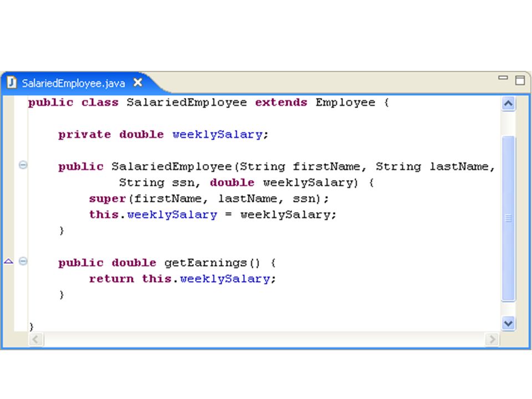Click 'firstName' in the constructor parameters

[326, 167]
